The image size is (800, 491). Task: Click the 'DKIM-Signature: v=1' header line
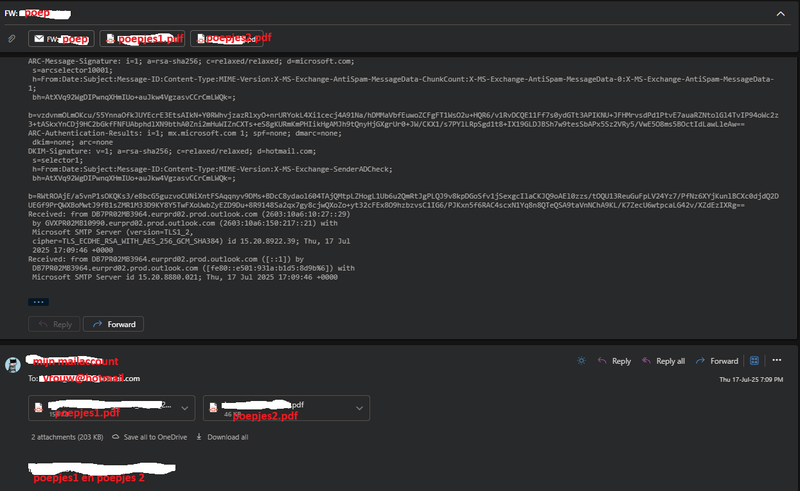172,151
